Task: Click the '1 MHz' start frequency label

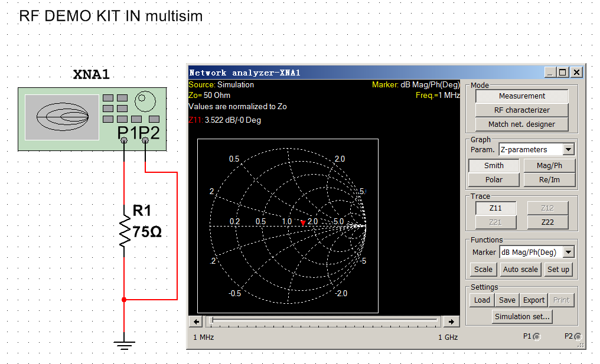Action: (204, 337)
